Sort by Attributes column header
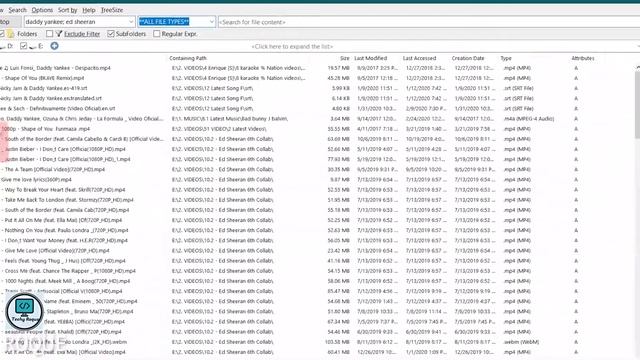 point(583,58)
